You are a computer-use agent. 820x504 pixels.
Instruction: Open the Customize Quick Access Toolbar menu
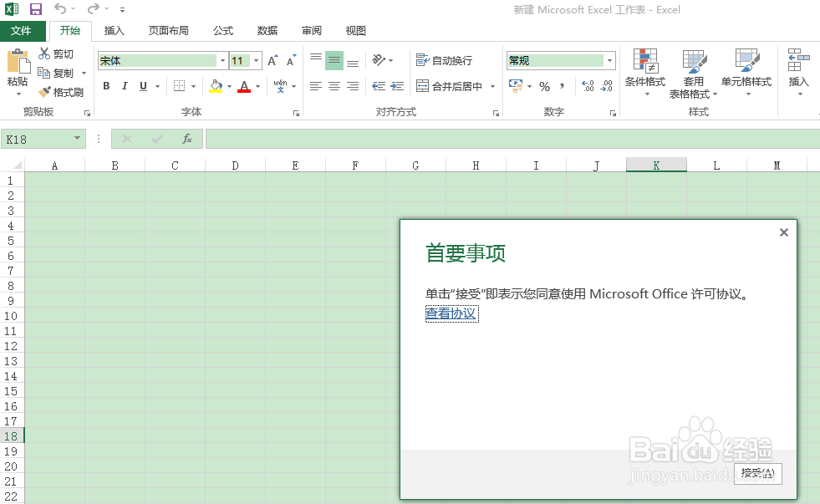click(x=122, y=9)
